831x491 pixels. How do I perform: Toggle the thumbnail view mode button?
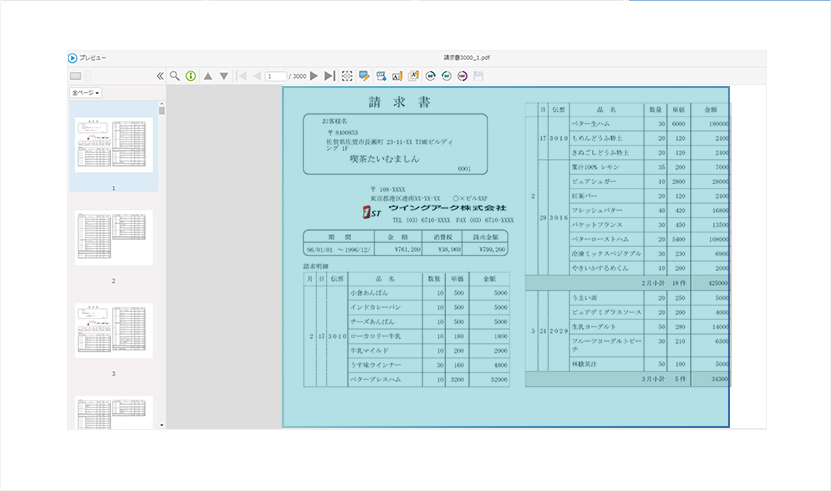(75, 76)
